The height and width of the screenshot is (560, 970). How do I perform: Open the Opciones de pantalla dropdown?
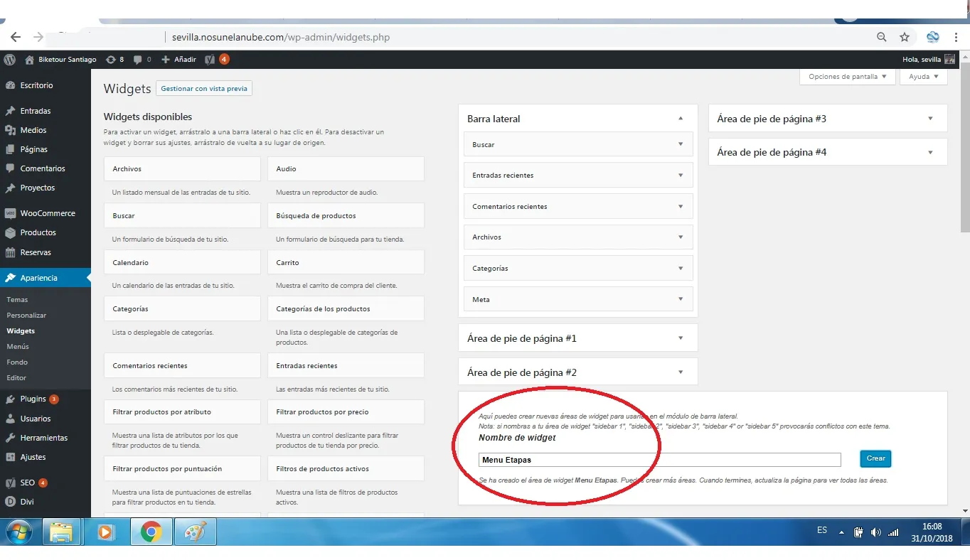(847, 77)
